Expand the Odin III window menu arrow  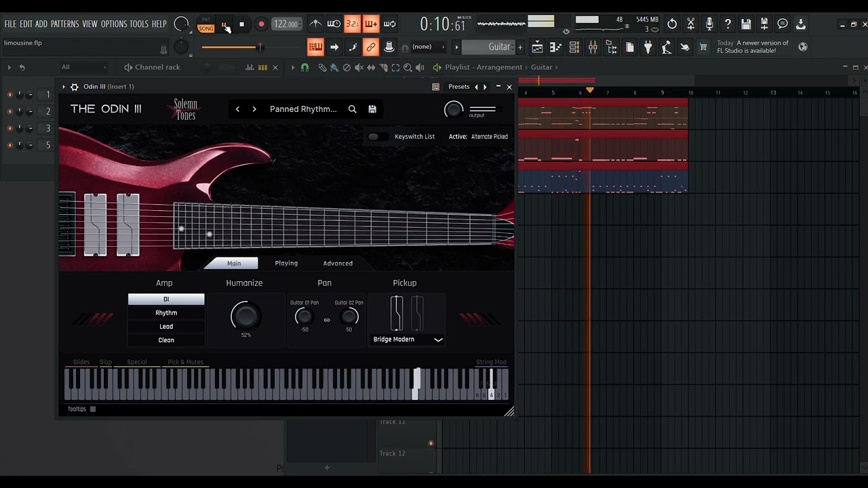[x=64, y=87]
